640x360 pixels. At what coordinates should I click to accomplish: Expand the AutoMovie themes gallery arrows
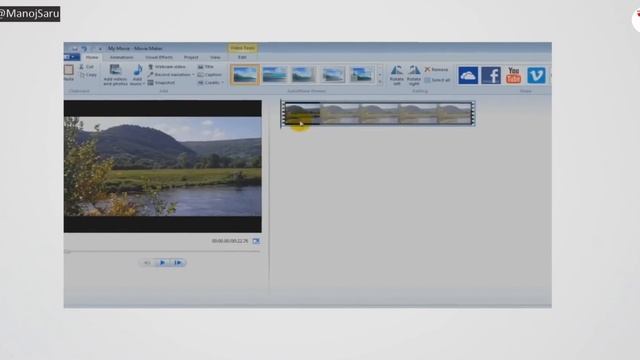[380, 75]
